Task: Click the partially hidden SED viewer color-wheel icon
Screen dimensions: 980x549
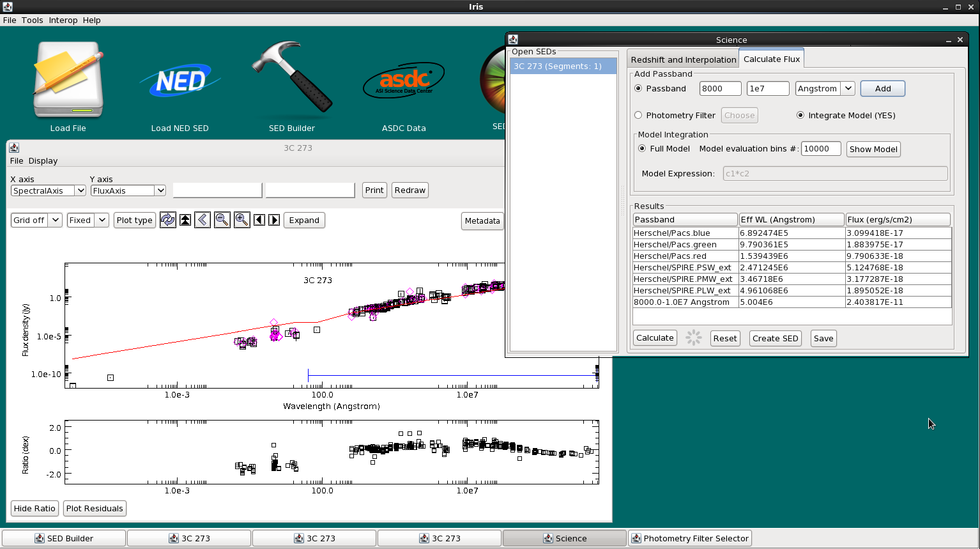Action: pyautogui.click(x=493, y=80)
